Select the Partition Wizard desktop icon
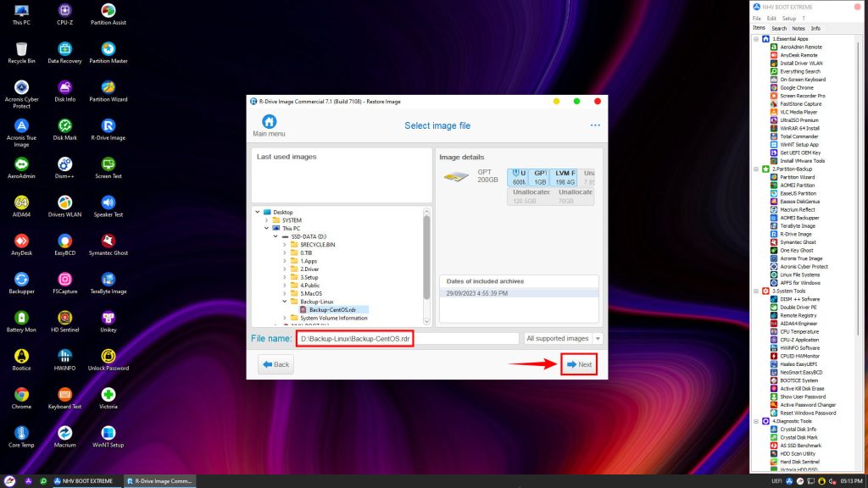The height and width of the screenshot is (488, 868). 108,91
